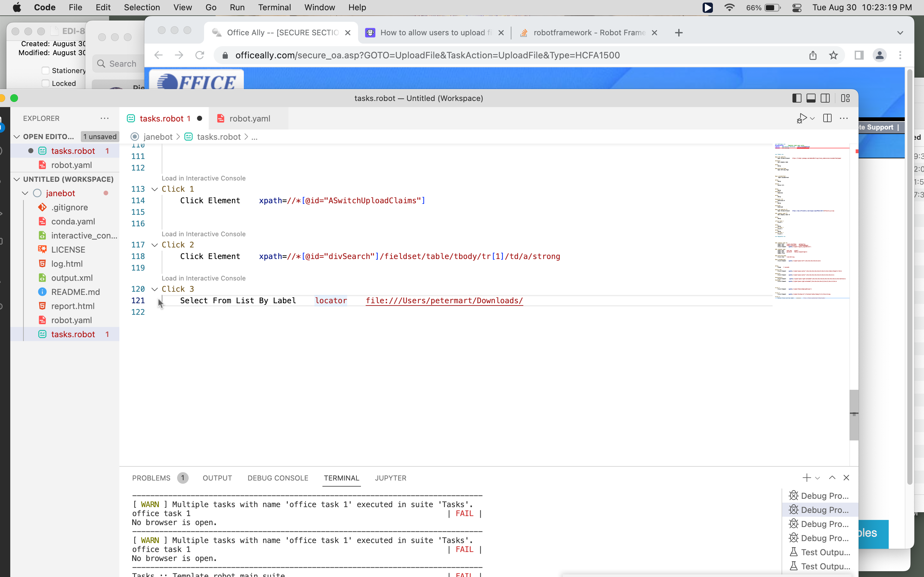Screen dimensions: 924x577
Task: Click Chrome reload page icon
Action: click(x=199, y=55)
